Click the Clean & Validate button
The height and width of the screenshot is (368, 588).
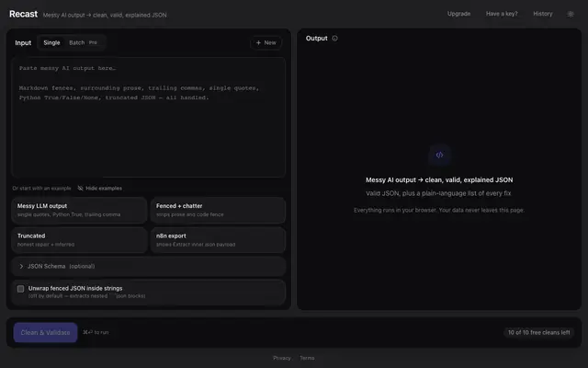45,332
